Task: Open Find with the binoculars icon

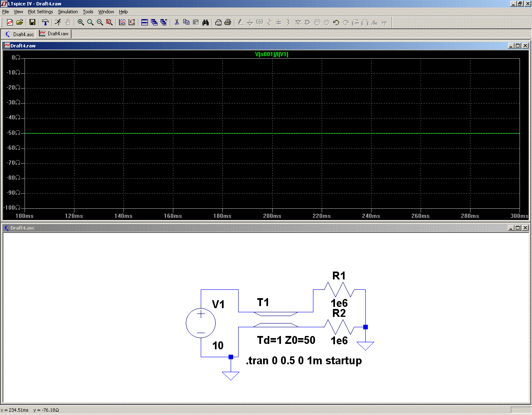Action: point(205,22)
